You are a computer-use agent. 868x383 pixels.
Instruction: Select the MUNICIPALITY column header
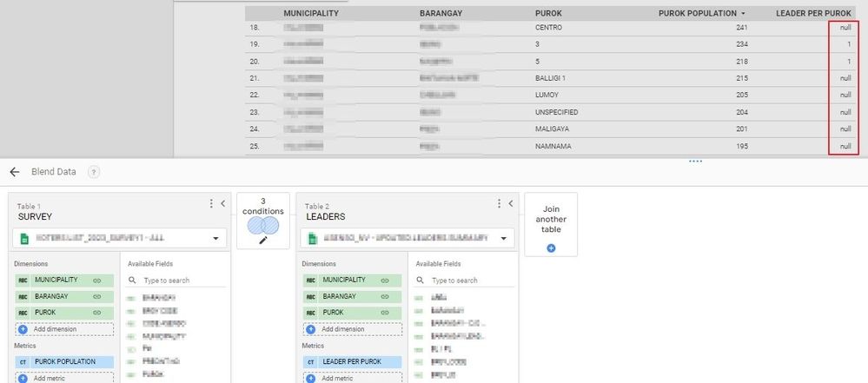click(x=311, y=13)
